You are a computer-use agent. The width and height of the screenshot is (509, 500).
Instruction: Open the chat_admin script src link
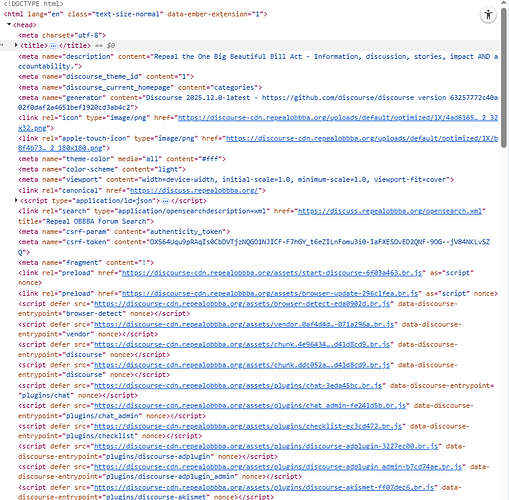(250, 406)
